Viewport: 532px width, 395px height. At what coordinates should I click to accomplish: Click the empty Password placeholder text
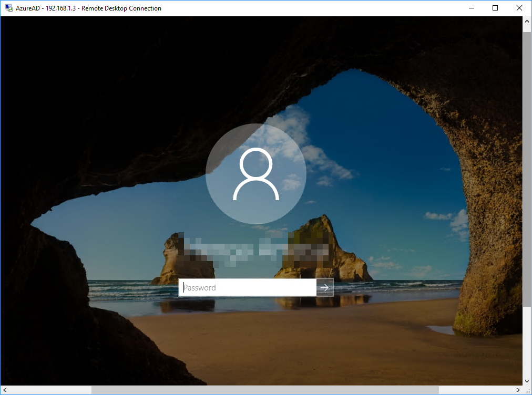[x=199, y=287]
